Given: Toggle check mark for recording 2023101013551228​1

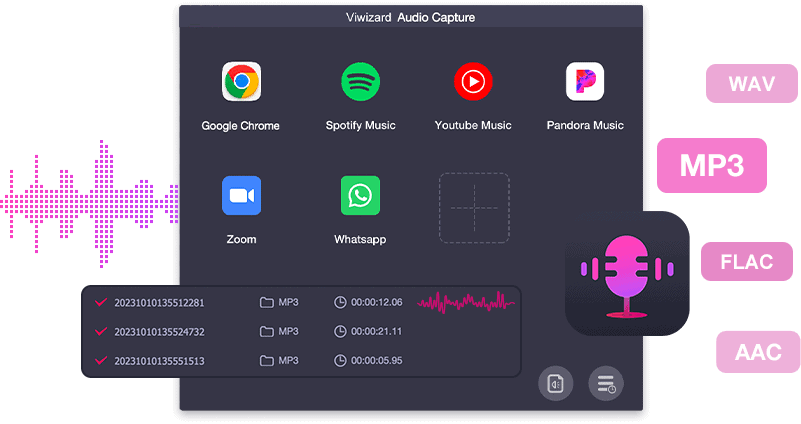Looking at the screenshot, I should 101,302.
